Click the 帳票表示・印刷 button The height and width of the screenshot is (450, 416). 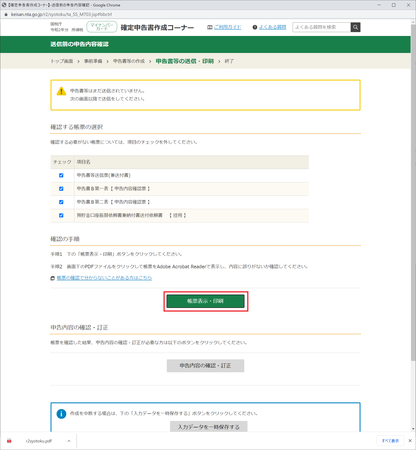pos(206,301)
